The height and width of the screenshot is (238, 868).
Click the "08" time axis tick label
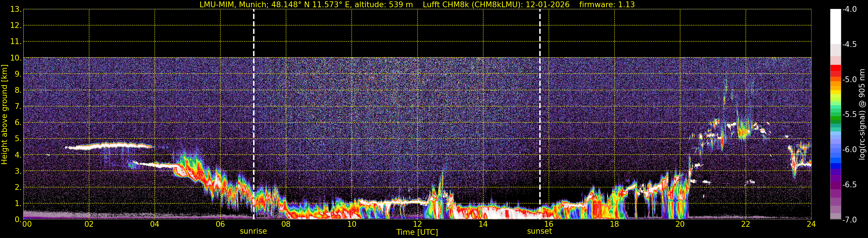[286, 224]
